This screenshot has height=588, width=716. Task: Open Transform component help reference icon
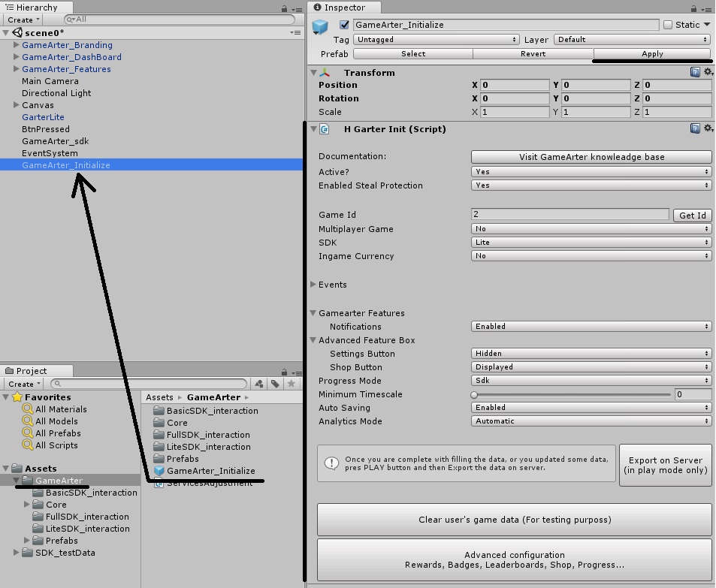click(x=695, y=73)
